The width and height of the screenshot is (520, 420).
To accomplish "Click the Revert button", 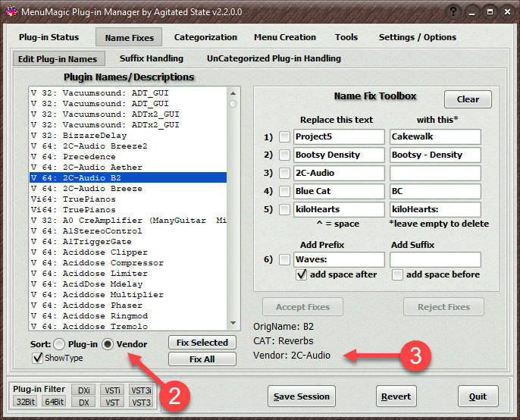I will click(x=396, y=396).
